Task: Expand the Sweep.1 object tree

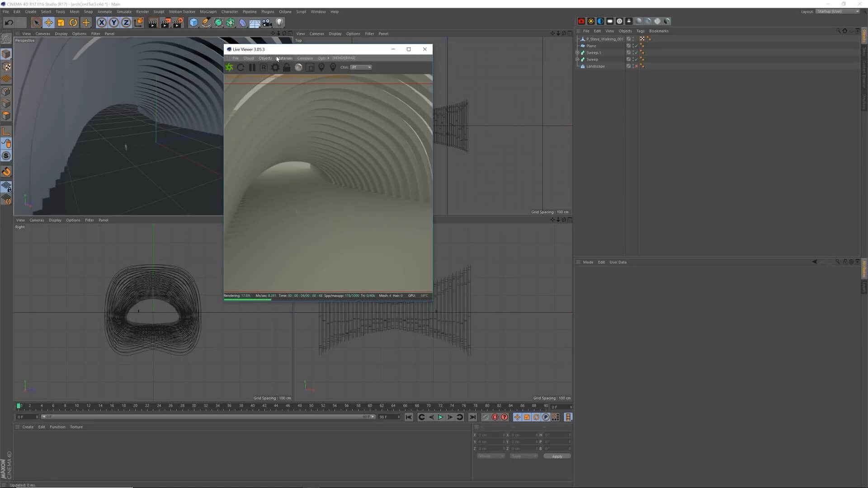Action: tap(577, 53)
